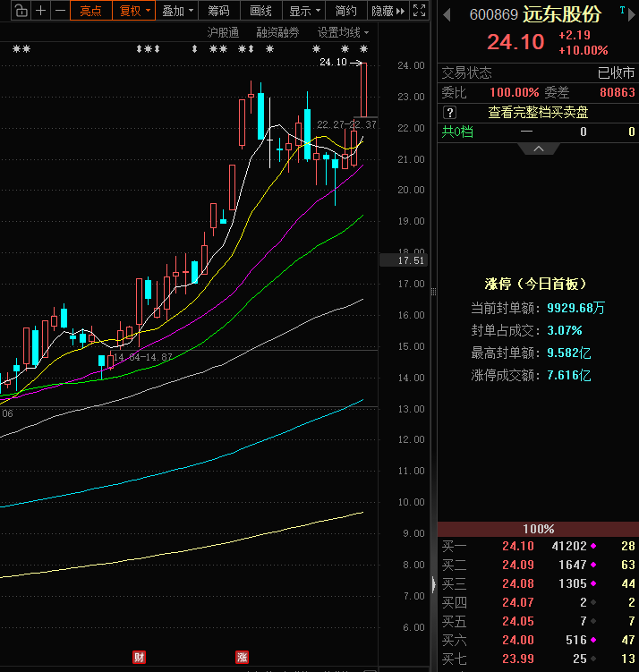The height and width of the screenshot is (672, 639).
Task: Select 买四 price 24.07 row
Action: pos(538,602)
